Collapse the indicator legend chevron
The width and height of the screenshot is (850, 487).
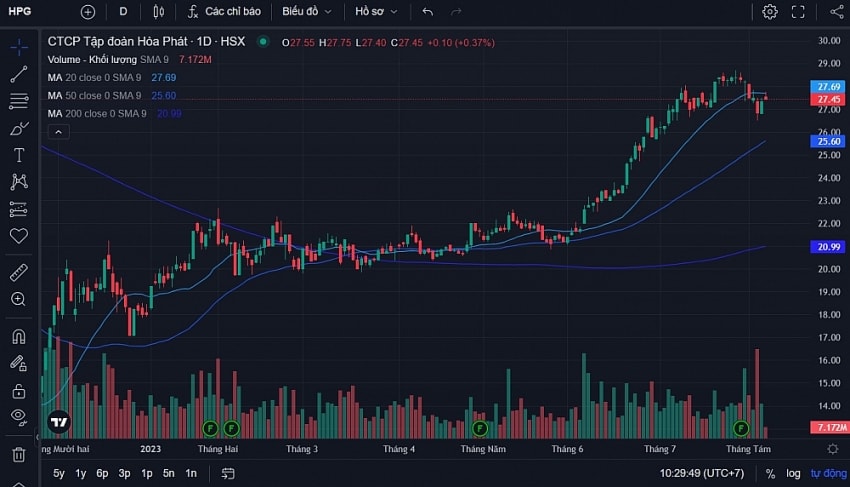(59, 132)
